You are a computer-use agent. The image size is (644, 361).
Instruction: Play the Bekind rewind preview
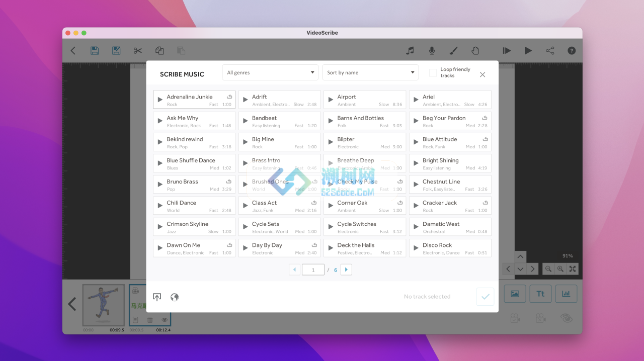pyautogui.click(x=160, y=142)
